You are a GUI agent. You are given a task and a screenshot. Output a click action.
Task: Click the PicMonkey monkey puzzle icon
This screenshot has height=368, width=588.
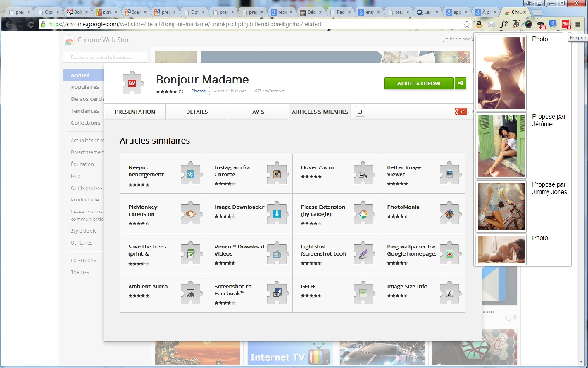(191, 213)
